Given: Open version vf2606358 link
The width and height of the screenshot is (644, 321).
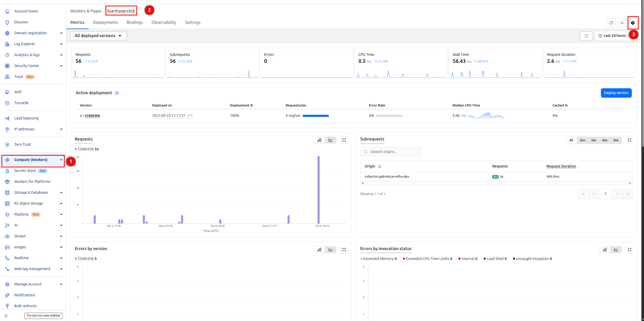Looking at the screenshot, I should 92,116.
